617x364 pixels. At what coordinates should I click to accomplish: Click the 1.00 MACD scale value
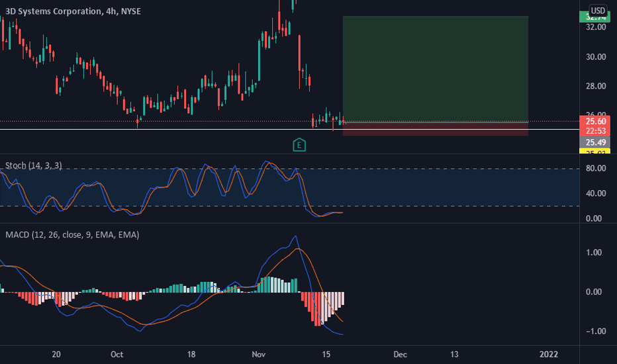pos(594,253)
